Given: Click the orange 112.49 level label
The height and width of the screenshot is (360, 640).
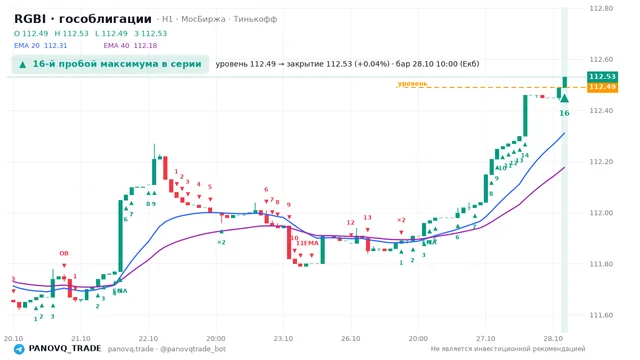Looking at the screenshot, I should click(602, 87).
